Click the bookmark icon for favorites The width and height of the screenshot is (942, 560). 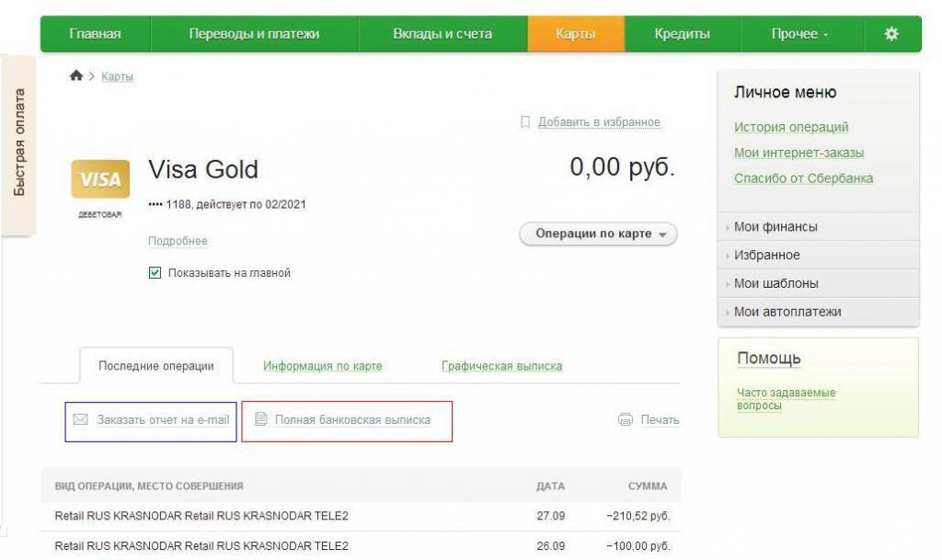pyautogui.click(x=525, y=122)
